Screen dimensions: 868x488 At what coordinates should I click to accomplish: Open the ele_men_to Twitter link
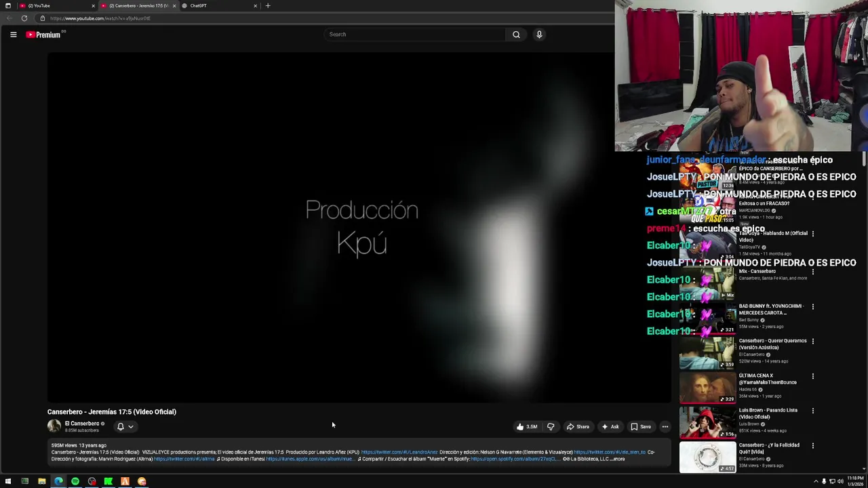(x=610, y=452)
